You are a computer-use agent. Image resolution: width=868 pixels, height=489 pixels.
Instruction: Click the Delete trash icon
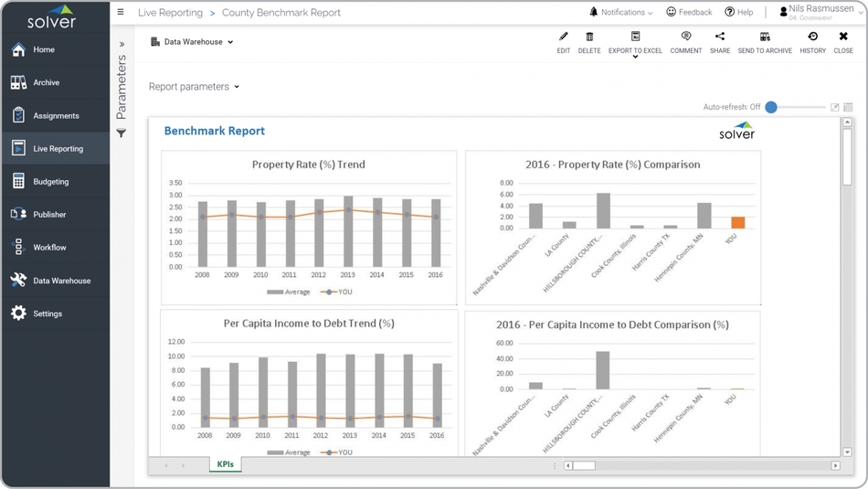589,37
